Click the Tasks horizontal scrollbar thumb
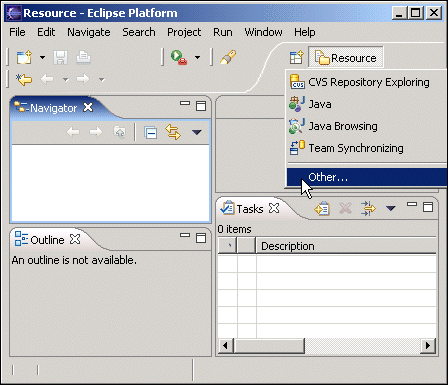Screen dimensions: 448x385 coord(269,346)
